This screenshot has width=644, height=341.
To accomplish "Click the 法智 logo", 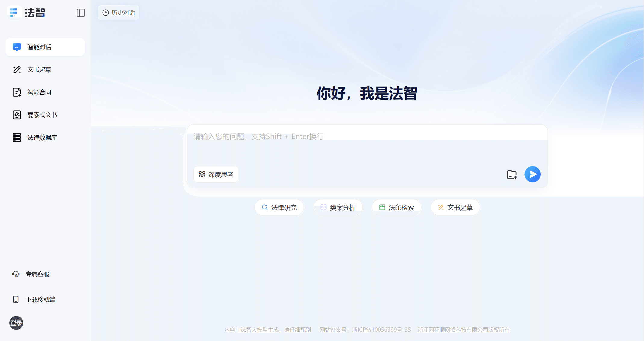I will click(26, 13).
